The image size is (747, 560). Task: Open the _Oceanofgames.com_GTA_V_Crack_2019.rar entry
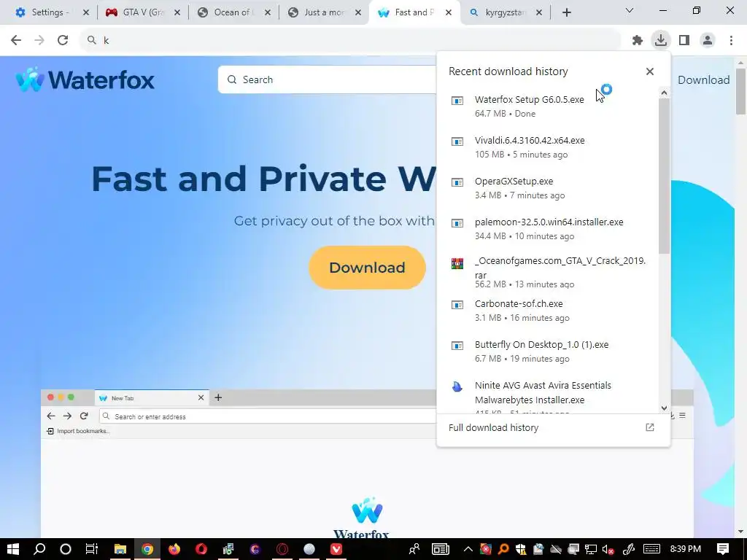tap(547, 273)
